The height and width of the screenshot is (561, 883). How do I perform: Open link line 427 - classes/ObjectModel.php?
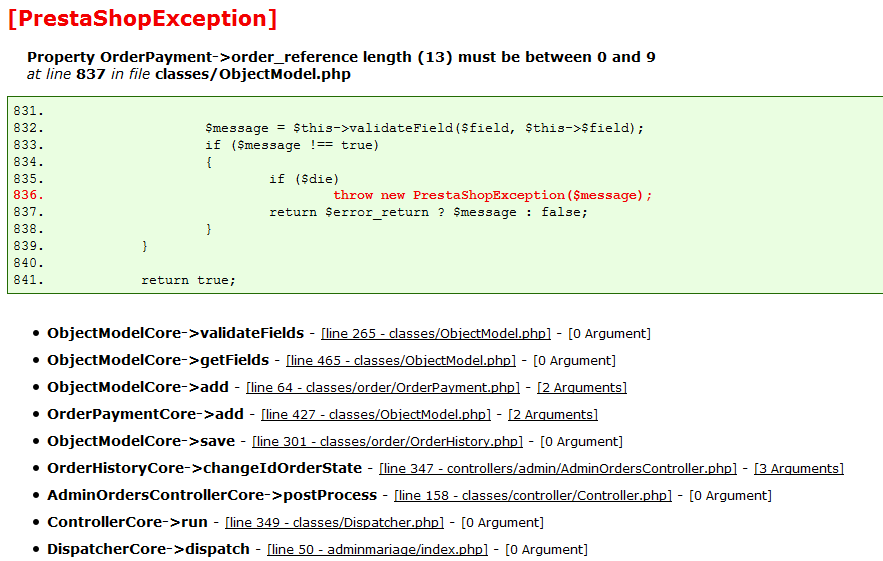pyautogui.click(x=376, y=415)
